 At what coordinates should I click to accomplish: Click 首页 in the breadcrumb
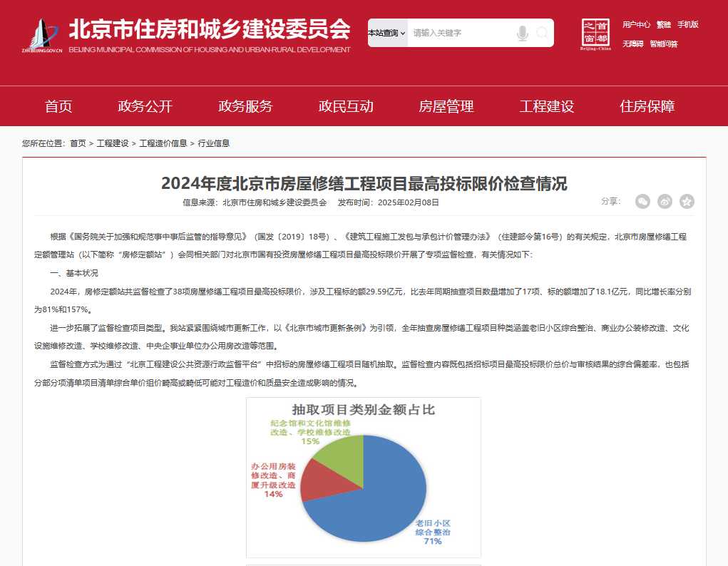(x=78, y=143)
